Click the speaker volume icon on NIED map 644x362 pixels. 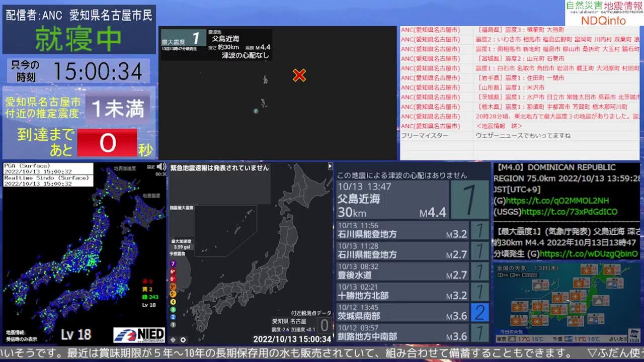click(x=161, y=167)
